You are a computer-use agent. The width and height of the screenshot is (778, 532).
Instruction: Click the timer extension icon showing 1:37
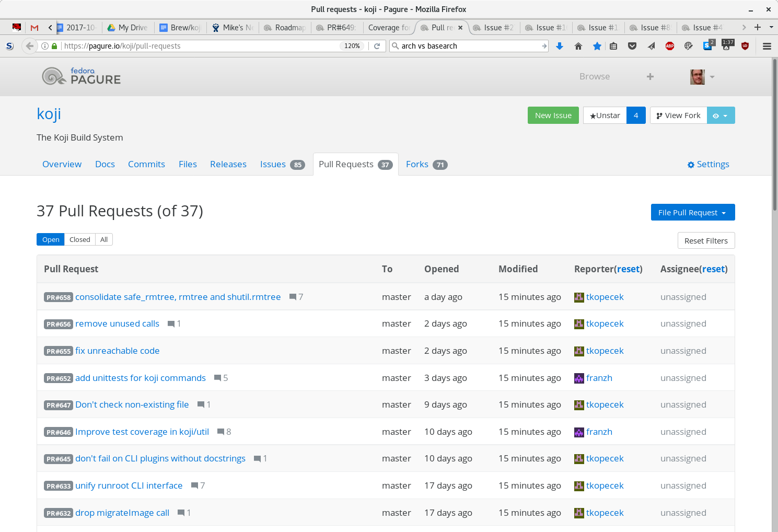point(727,45)
